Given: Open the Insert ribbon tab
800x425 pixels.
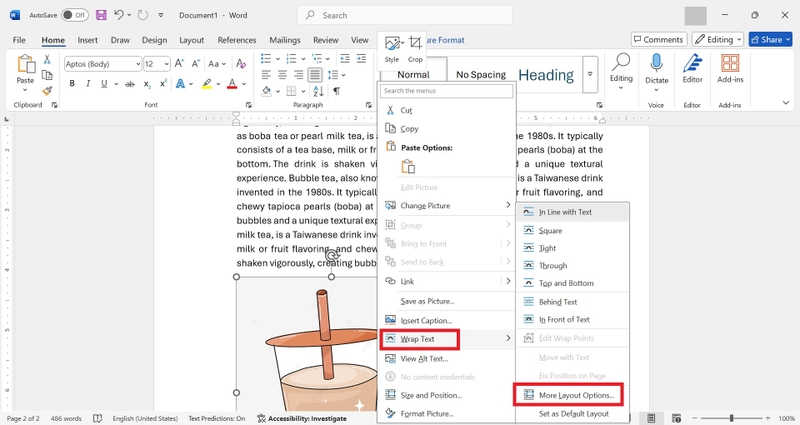Looking at the screenshot, I should (88, 40).
